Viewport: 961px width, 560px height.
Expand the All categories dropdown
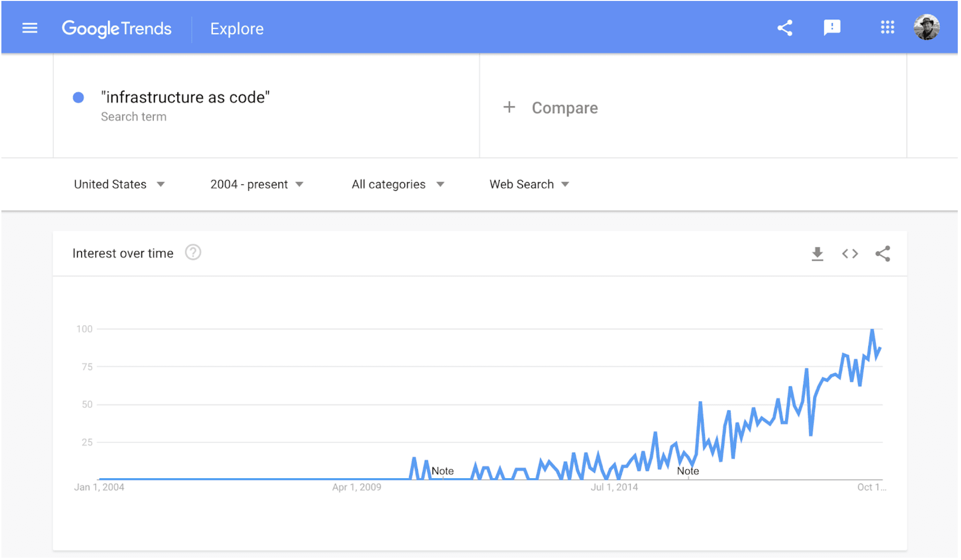click(x=397, y=184)
